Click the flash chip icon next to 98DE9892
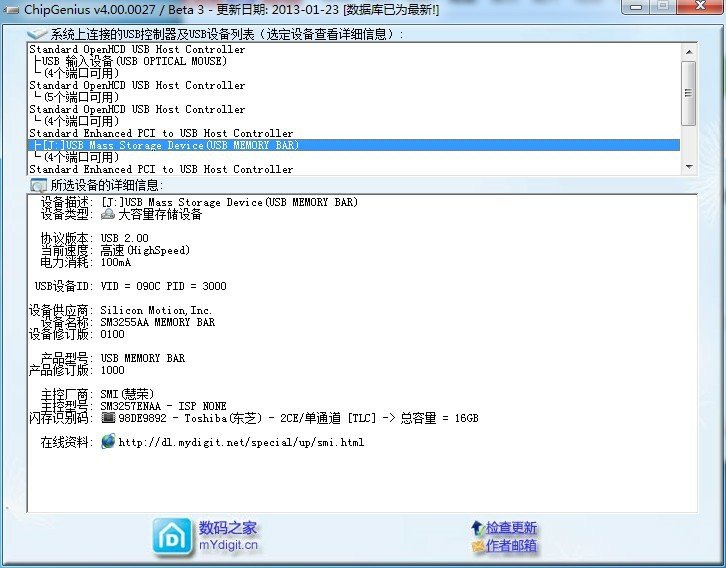The height and width of the screenshot is (568, 726). point(108,418)
